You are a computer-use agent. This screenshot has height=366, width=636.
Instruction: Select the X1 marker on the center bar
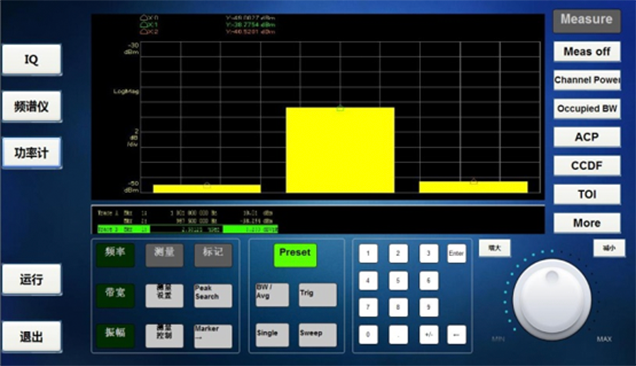coord(340,108)
